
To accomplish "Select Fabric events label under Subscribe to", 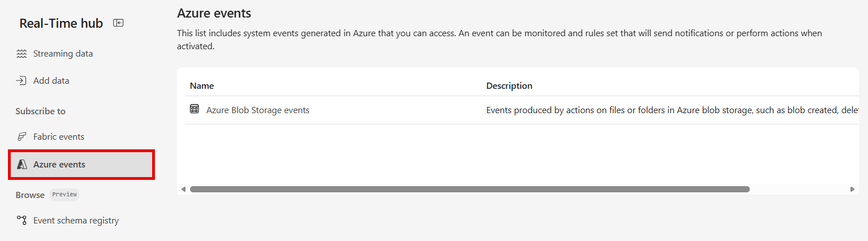I will pos(59,136).
